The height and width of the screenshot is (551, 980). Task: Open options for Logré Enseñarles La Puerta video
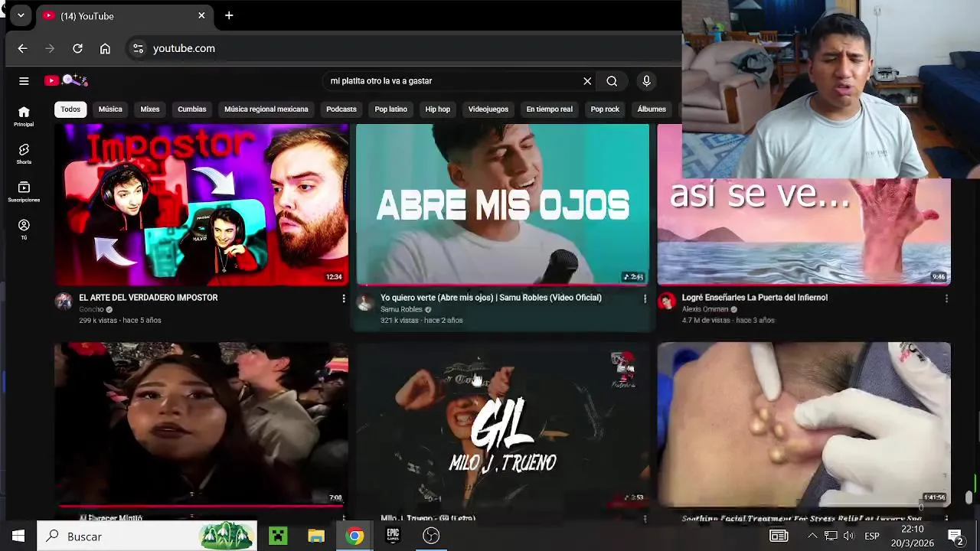pyautogui.click(x=946, y=298)
